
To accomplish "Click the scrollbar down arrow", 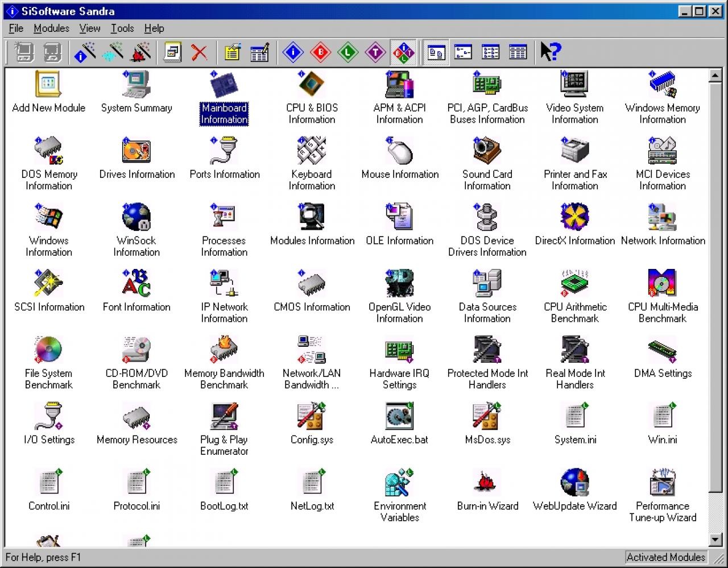I will point(715,539).
